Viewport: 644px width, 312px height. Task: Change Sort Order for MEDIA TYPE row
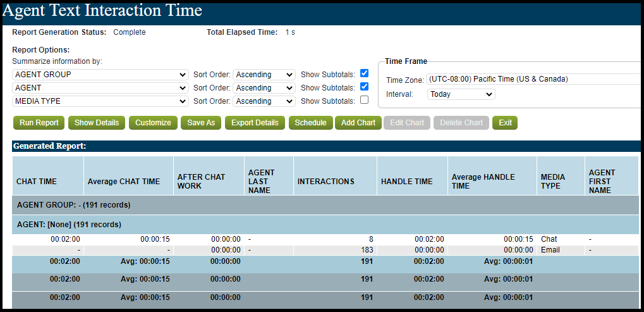(x=264, y=101)
